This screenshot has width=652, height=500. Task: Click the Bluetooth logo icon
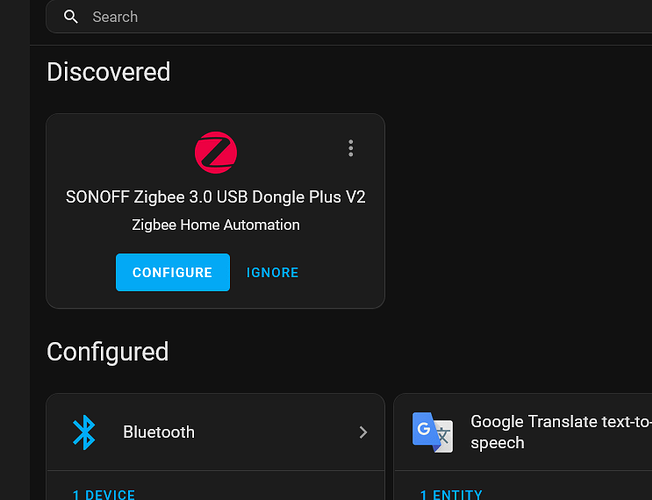(84, 432)
